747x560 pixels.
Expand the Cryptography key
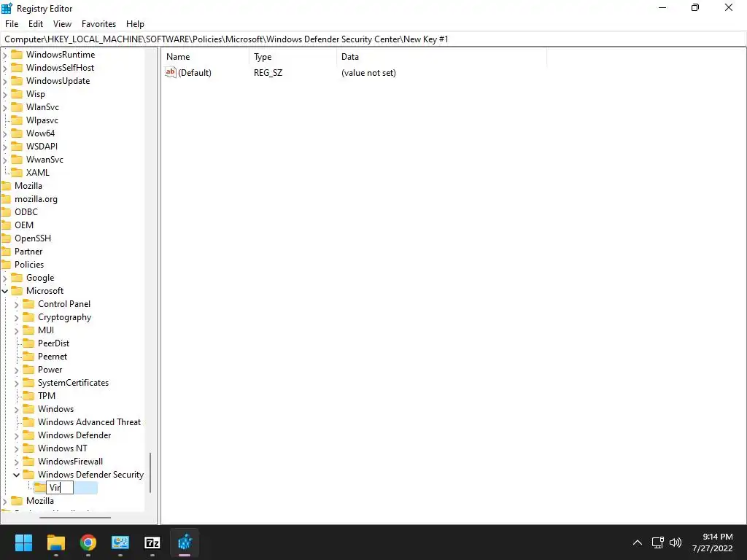17,318
